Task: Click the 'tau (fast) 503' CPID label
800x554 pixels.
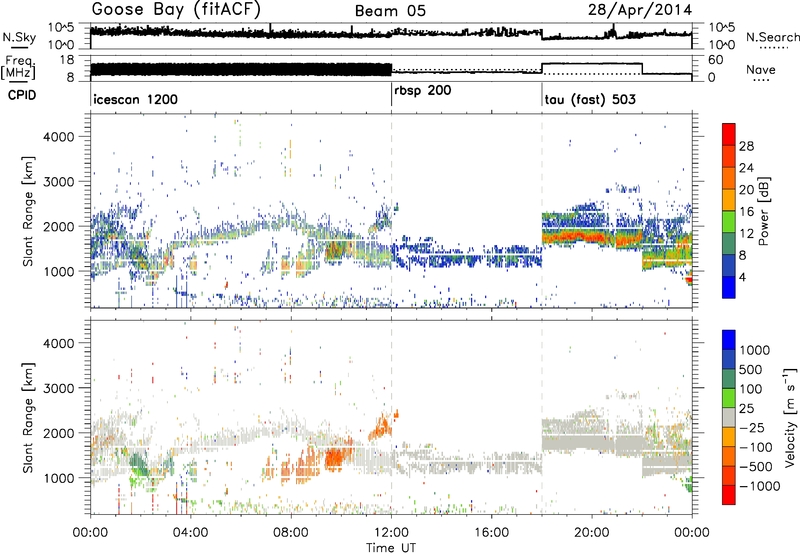Action: 590,99
